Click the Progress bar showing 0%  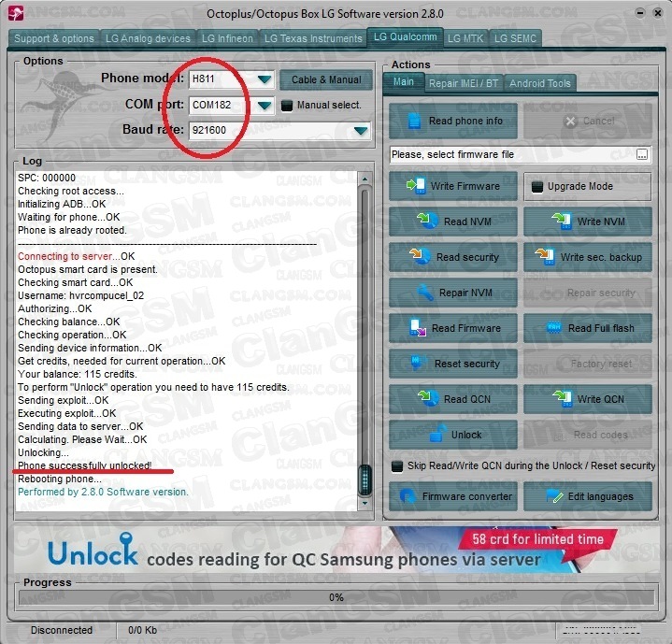point(336,597)
